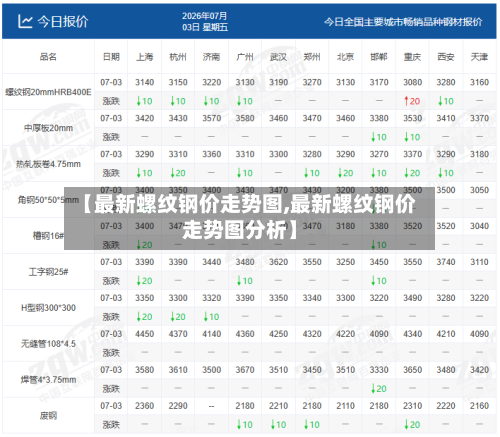Click the date 2026年07月03日 星期五

(x=205, y=21)
